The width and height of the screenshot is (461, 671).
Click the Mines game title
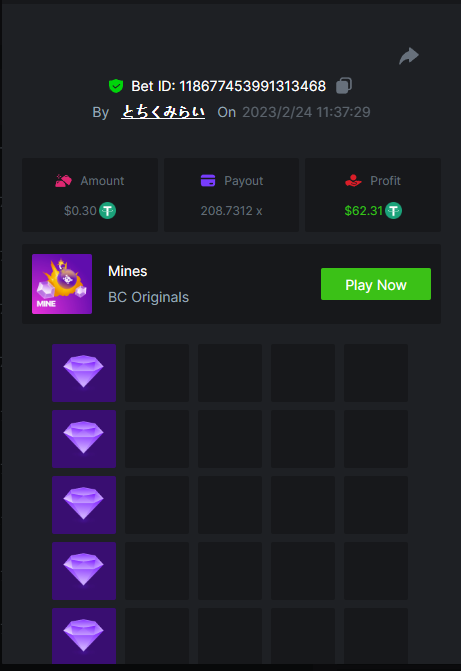click(128, 271)
